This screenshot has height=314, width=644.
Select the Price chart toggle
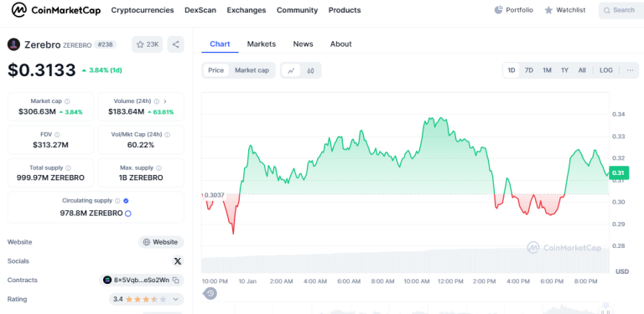[x=216, y=70]
